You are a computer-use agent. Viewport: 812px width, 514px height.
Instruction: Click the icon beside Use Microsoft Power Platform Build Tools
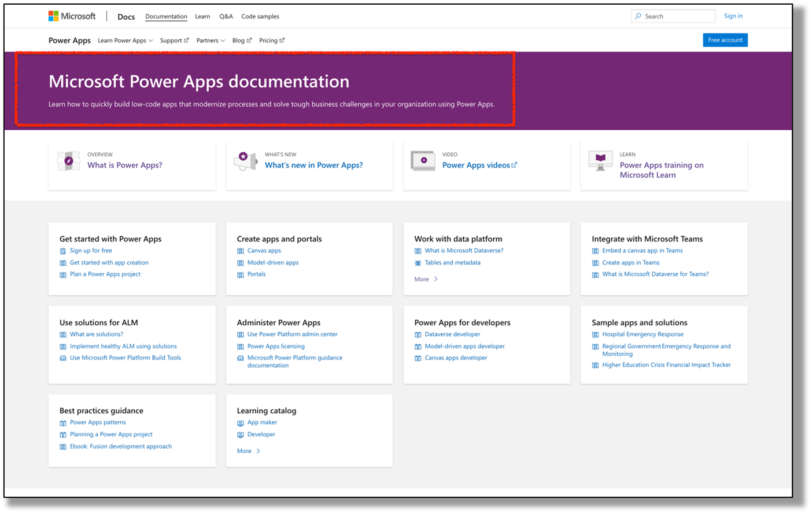[x=63, y=358]
